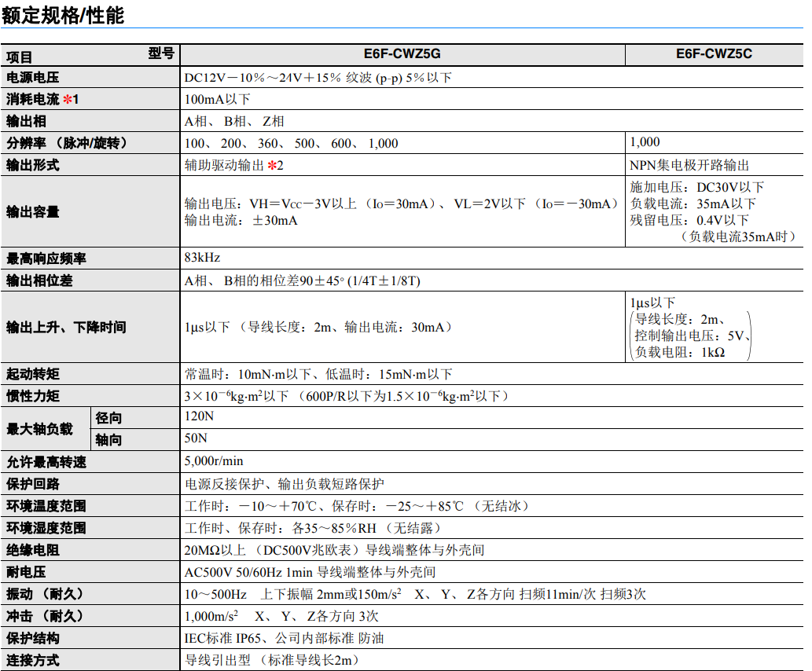The height and width of the screenshot is (671, 812).
Task: Select the 输出电压: VH=Vcc−3V以上 line
Action: point(402,203)
